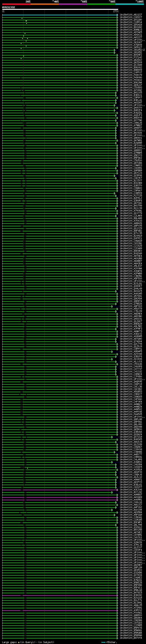Select entry UniRef100_Q57991
Screen dimensions: 146x644
coord(131,296)
